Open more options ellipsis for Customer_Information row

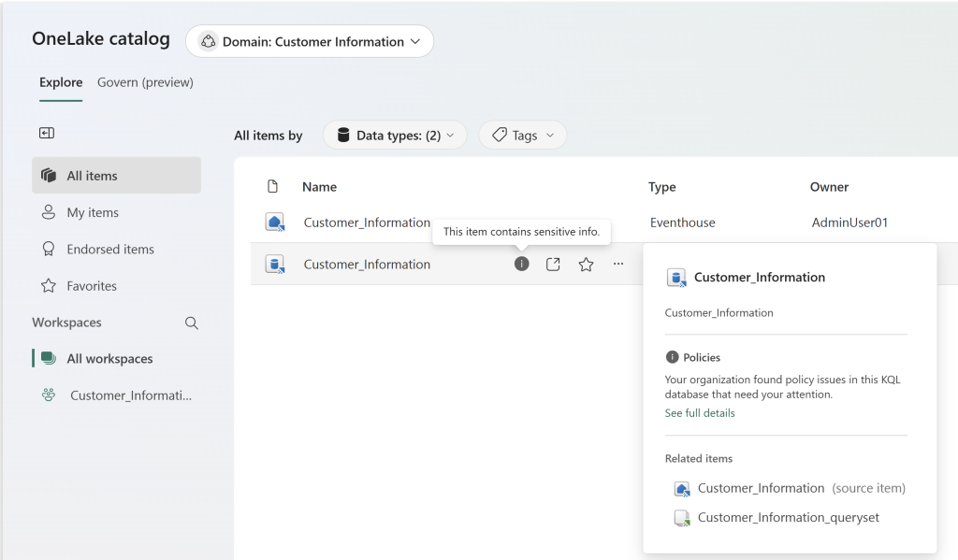(x=618, y=264)
